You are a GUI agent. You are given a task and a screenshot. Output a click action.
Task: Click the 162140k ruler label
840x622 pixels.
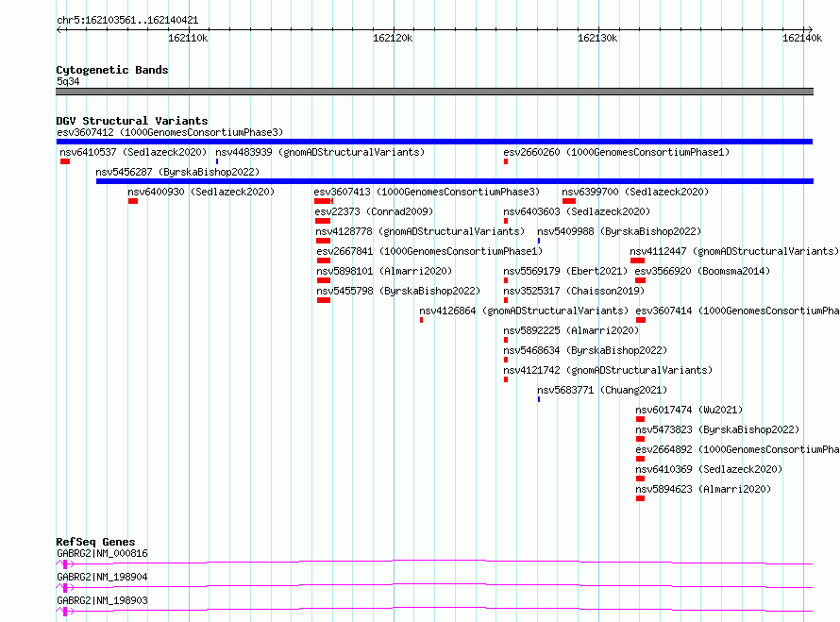(802, 38)
